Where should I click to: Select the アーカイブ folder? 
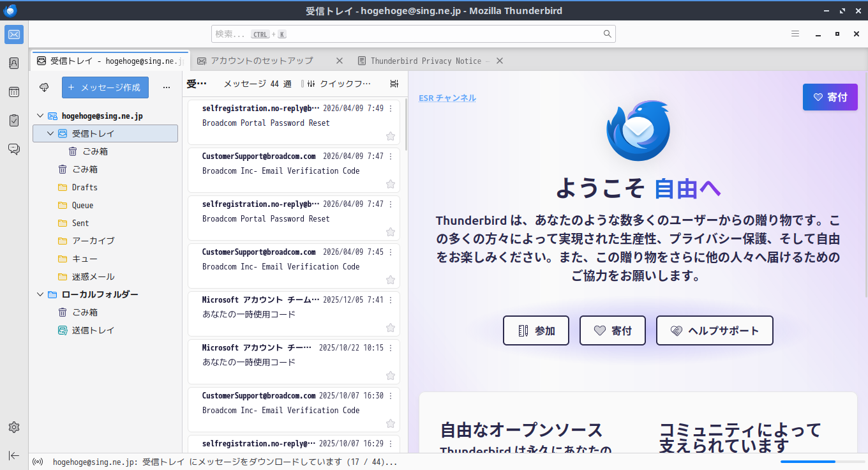105,241
